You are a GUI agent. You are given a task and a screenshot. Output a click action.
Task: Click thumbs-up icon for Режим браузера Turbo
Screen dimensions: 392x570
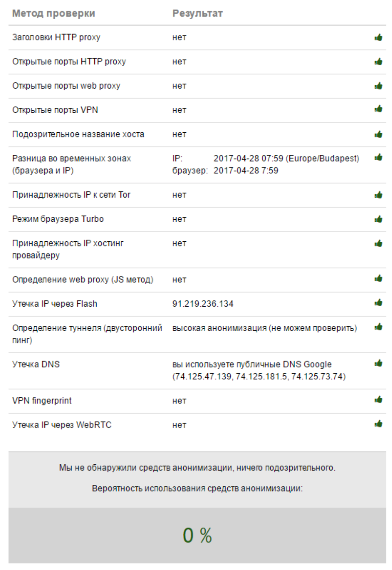378,219
